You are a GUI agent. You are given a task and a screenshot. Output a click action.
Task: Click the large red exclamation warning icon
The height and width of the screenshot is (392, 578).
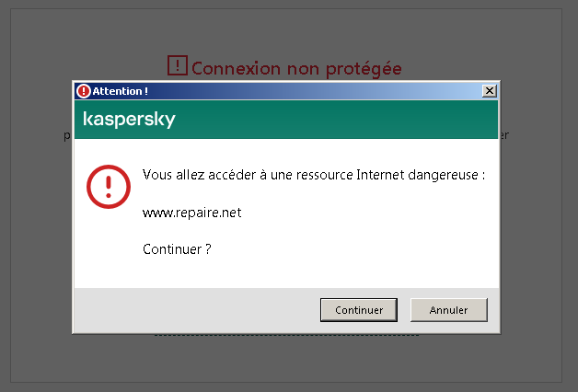click(109, 187)
